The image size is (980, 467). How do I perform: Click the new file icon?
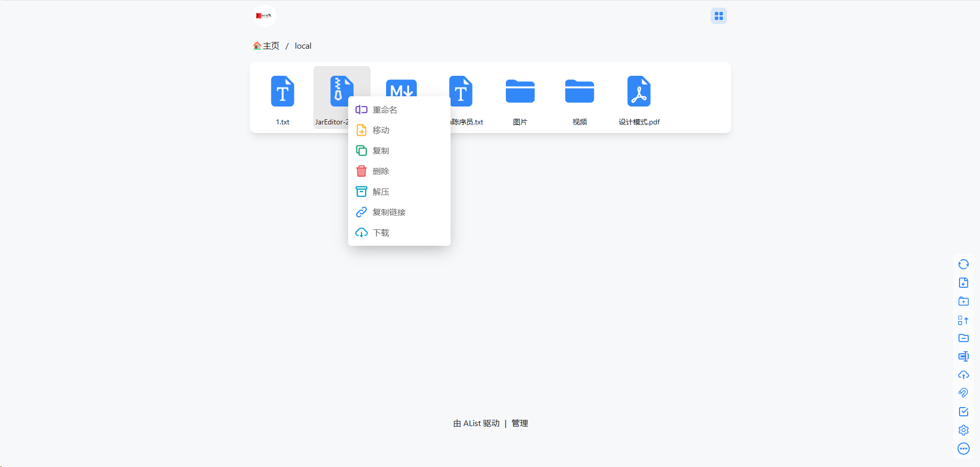pyautogui.click(x=963, y=283)
